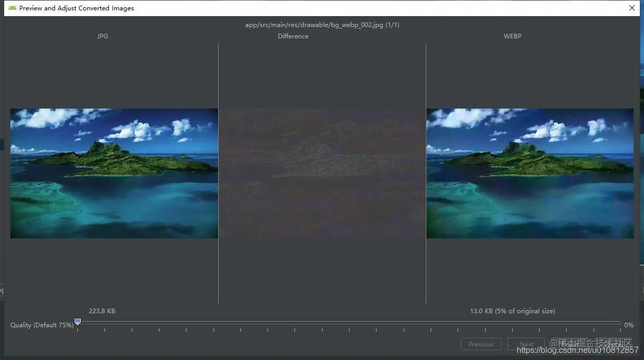This screenshot has height=360, width=644.
Task: Click the Previous button
Action: point(481,344)
